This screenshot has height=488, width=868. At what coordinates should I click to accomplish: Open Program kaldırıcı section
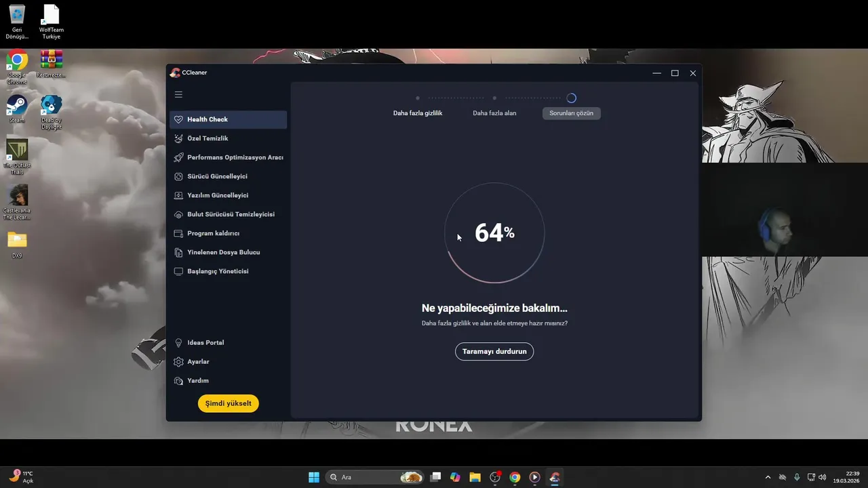pos(229,233)
